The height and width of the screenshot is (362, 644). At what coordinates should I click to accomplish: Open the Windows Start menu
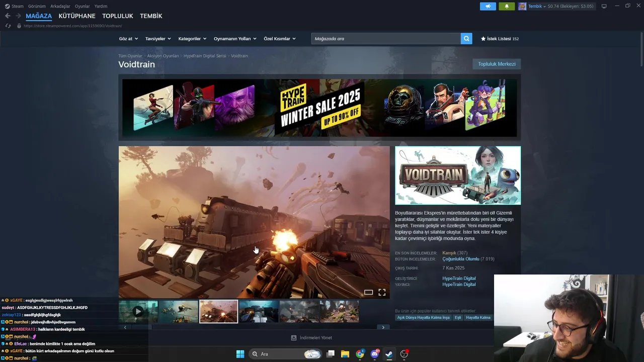[x=240, y=354]
